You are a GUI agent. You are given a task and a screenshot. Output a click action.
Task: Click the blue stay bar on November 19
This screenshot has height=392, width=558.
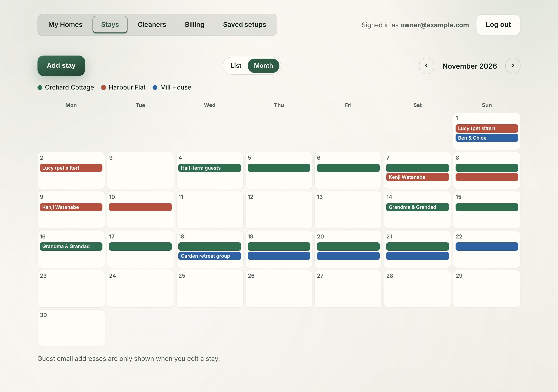(x=279, y=256)
